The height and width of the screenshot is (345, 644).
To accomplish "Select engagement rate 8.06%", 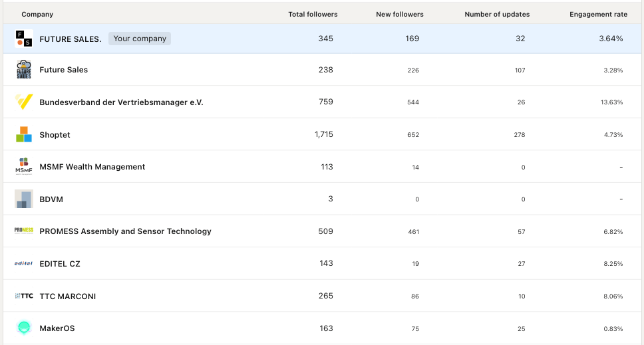I will click(613, 296).
